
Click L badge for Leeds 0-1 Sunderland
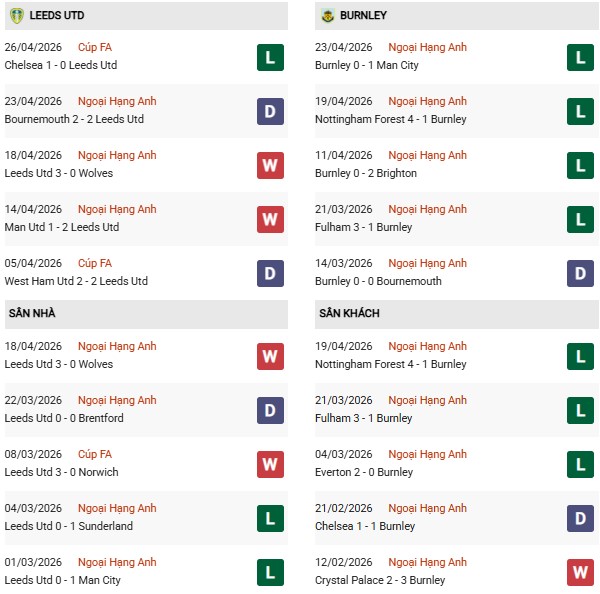tap(270, 518)
